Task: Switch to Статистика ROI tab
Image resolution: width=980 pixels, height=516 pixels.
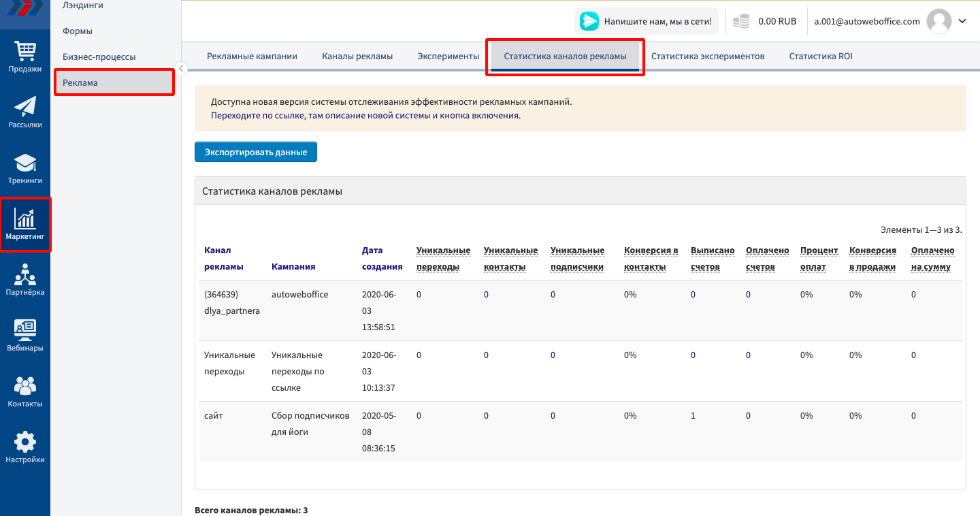Action: 820,57
